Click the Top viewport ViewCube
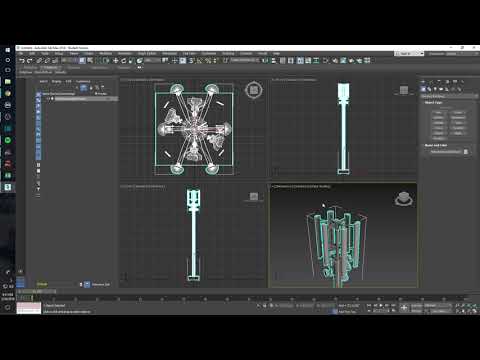The image size is (480, 360). coord(254,90)
